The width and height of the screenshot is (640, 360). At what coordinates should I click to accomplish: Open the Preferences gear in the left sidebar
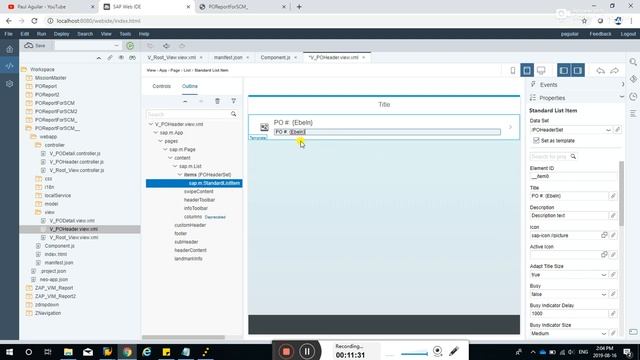click(x=9, y=84)
